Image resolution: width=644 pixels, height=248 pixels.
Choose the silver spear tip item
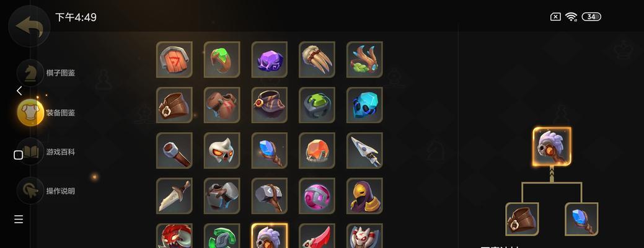(364, 150)
